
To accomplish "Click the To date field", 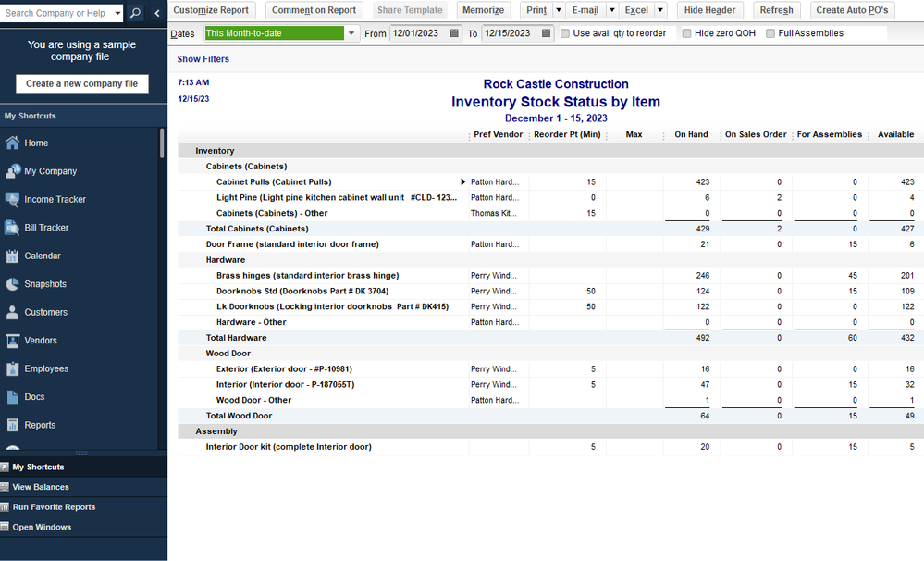I will [511, 33].
